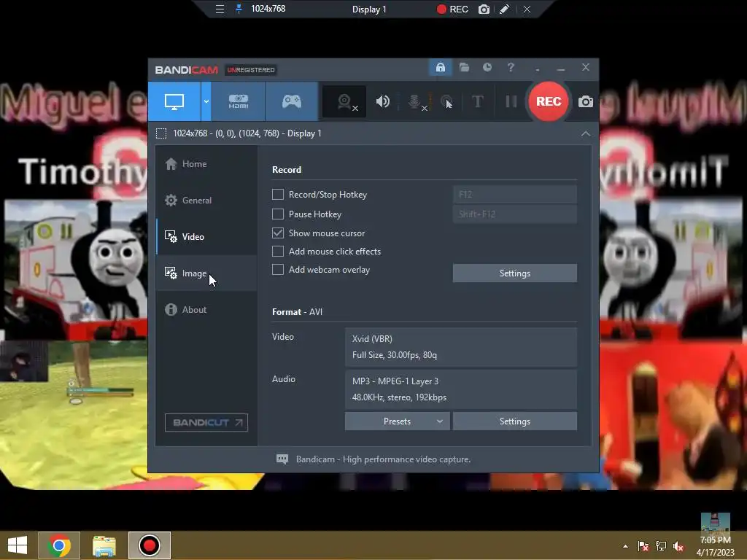
Task: Click network icon in system tray
Action: [661, 546]
